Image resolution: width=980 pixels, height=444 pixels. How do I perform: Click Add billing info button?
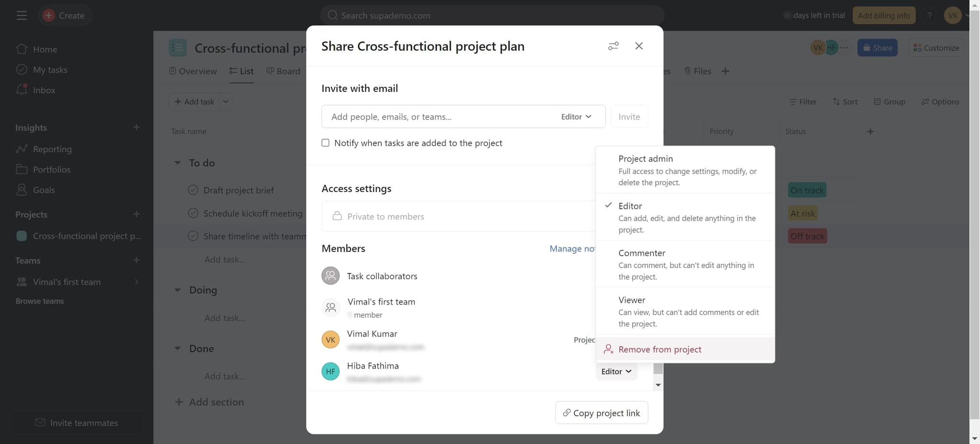coord(883,15)
